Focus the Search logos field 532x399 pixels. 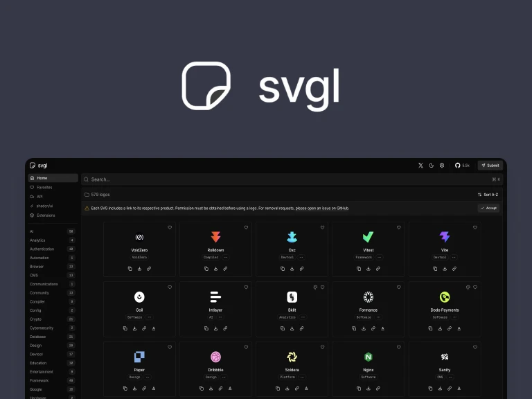click(x=292, y=179)
